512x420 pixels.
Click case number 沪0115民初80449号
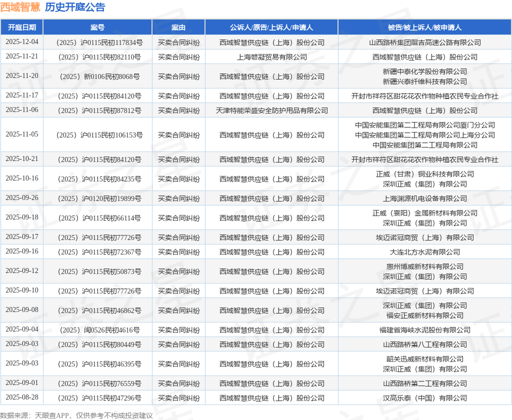(x=111, y=344)
